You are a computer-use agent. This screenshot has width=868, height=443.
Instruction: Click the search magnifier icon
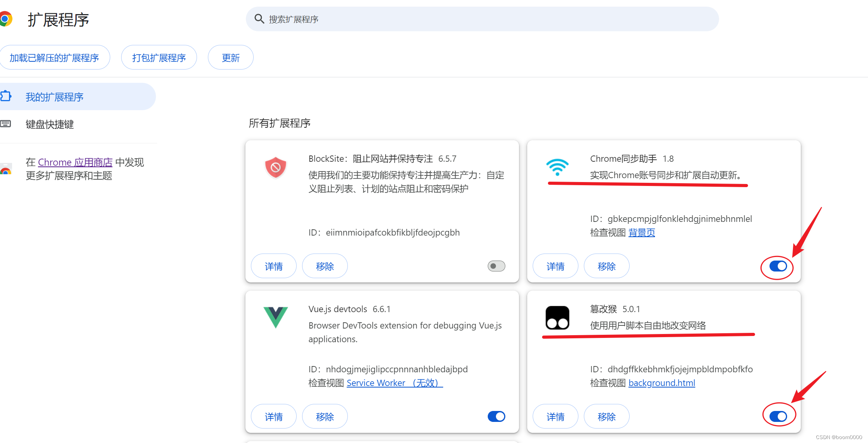[x=259, y=19]
